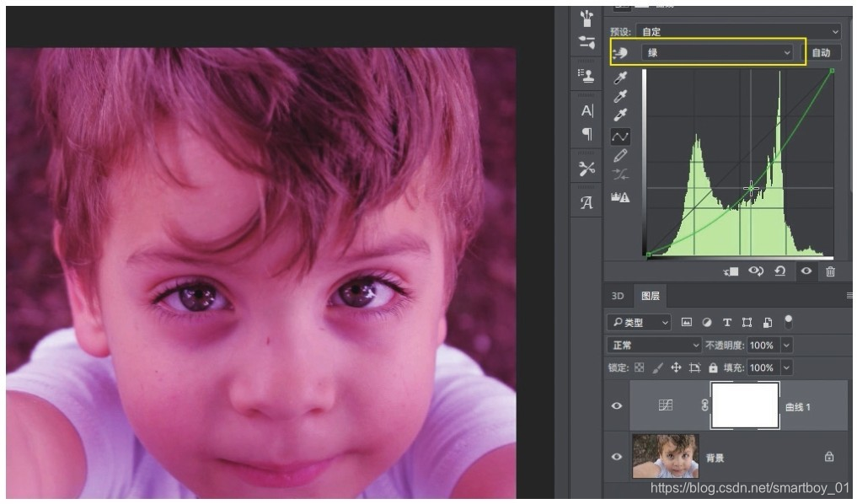This screenshot has height=504, width=857.
Task: Click the bottom-left curve endpoint
Action: (x=649, y=255)
